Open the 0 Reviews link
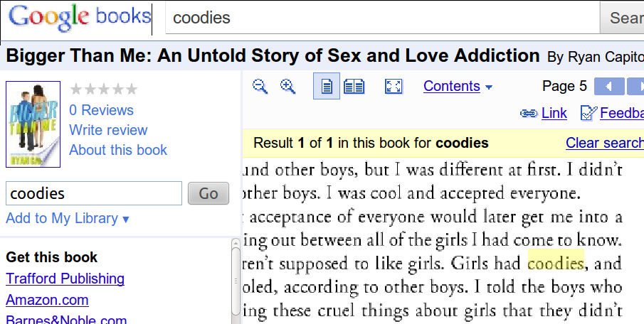 (x=101, y=110)
